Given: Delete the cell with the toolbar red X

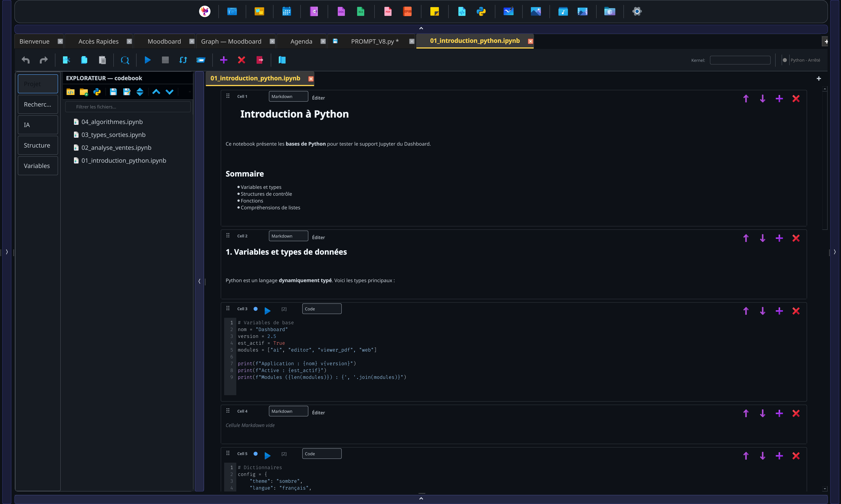Looking at the screenshot, I should point(242,60).
